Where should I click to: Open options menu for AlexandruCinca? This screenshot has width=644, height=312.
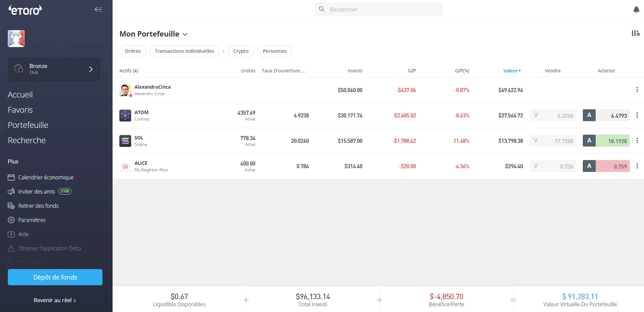pos(637,90)
